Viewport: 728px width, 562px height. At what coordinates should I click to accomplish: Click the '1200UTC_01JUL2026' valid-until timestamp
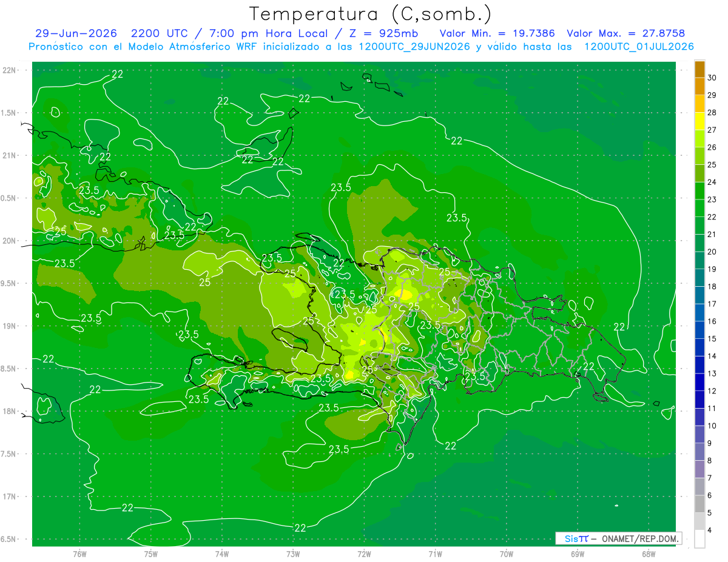point(639,47)
